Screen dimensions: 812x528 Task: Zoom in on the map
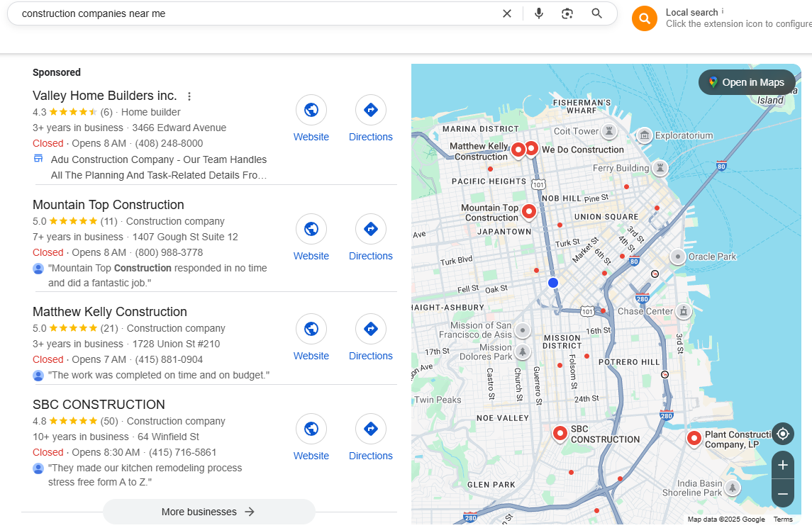[783, 466]
